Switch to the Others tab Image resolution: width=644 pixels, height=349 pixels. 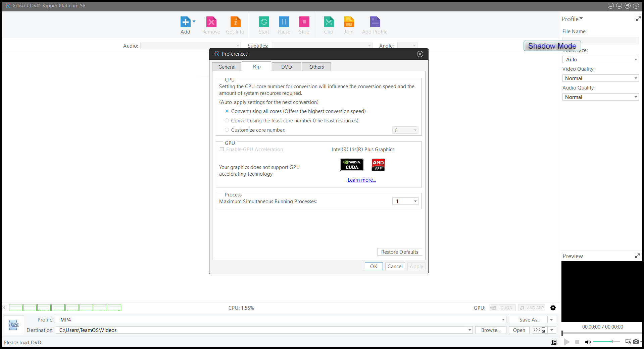pos(316,67)
